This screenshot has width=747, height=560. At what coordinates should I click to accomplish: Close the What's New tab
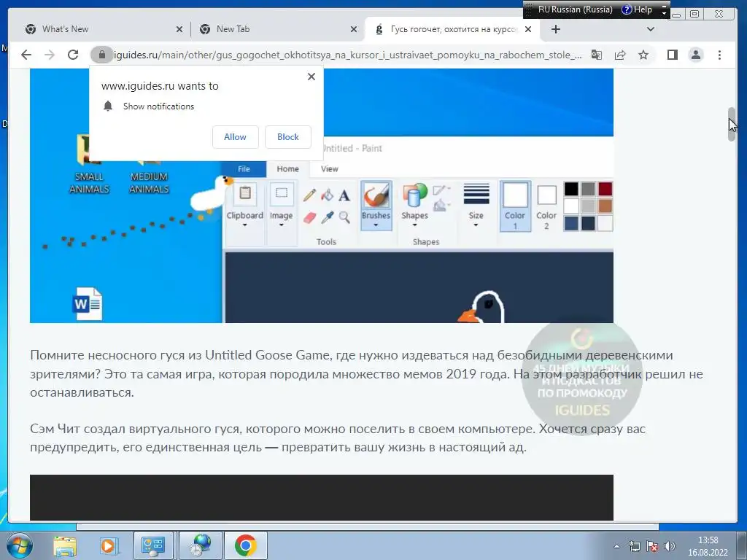coord(179,29)
